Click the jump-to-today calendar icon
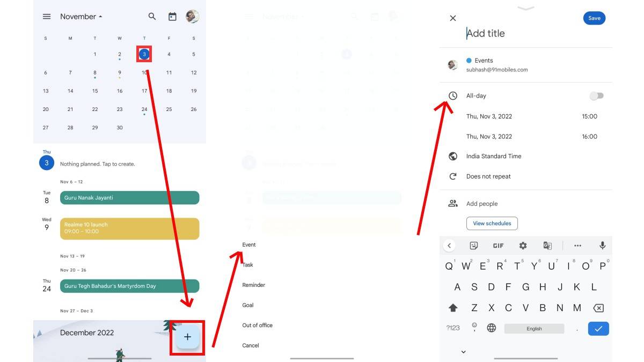Image resolution: width=644 pixels, height=362 pixels. pyautogui.click(x=172, y=17)
